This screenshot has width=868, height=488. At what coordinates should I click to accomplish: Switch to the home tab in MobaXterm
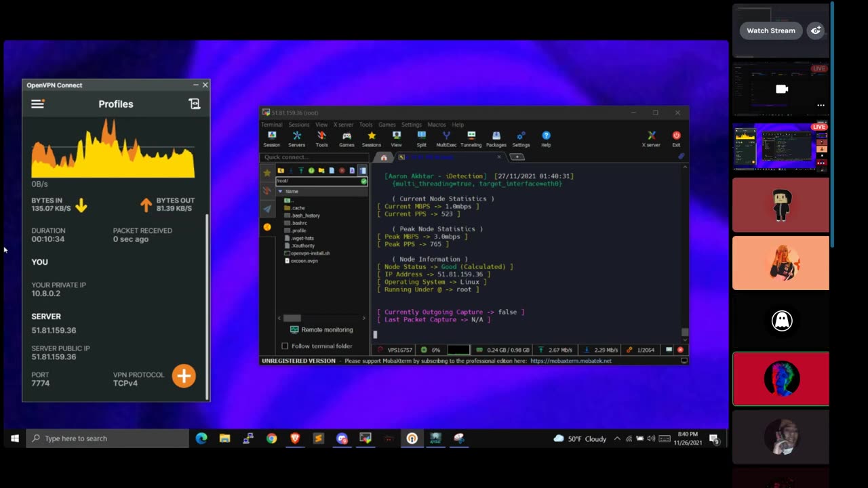click(x=384, y=157)
